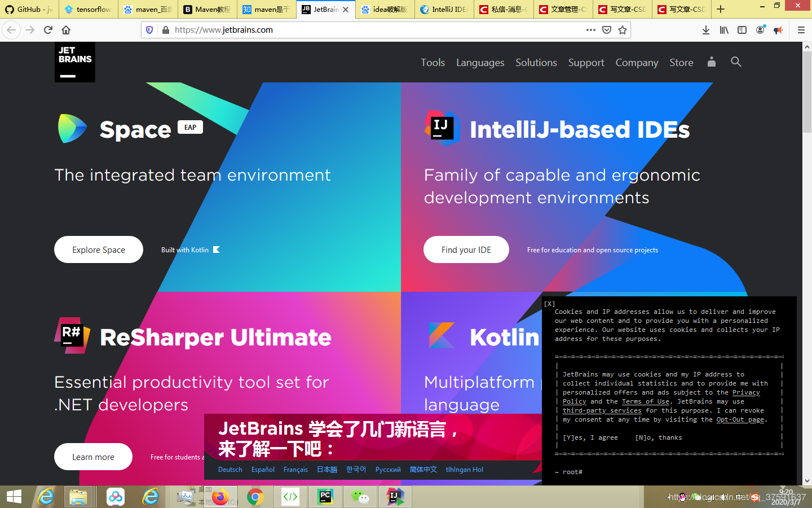Open a new browser tab
The height and width of the screenshot is (508, 812).
coord(721,9)
